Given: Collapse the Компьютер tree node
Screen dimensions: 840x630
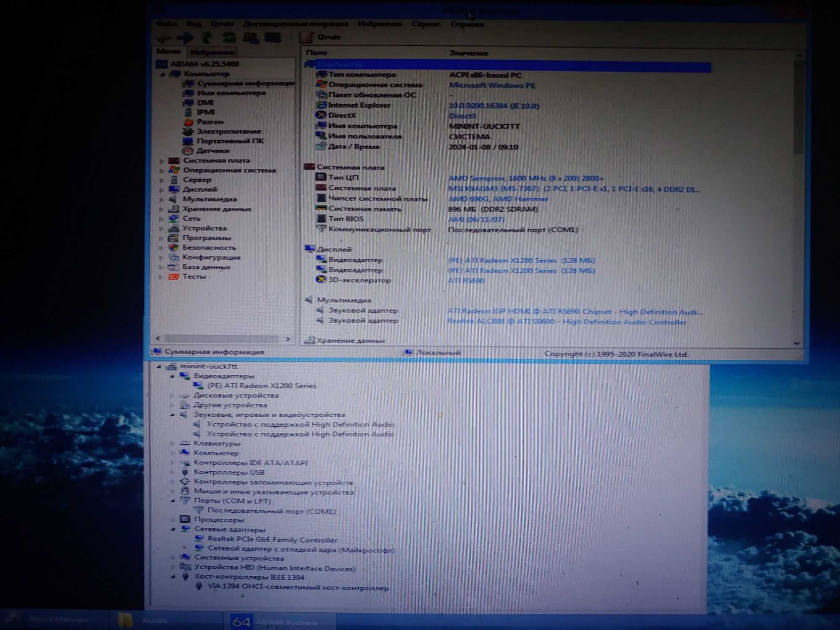Looking at the screenshot, I should click(x=162, y=74).
